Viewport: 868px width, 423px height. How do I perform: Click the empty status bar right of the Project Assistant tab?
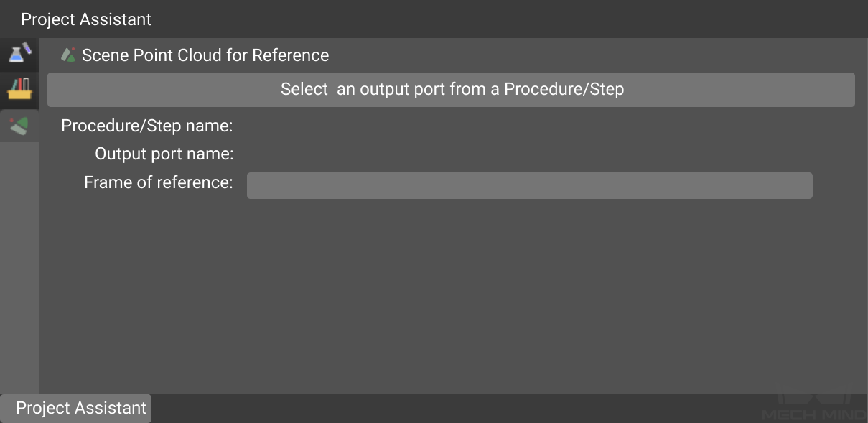point(452,408)
